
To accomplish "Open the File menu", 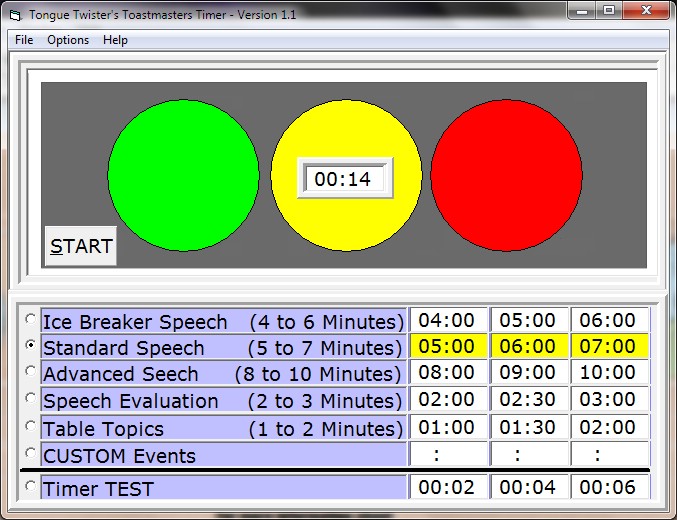I will (24, 40).
